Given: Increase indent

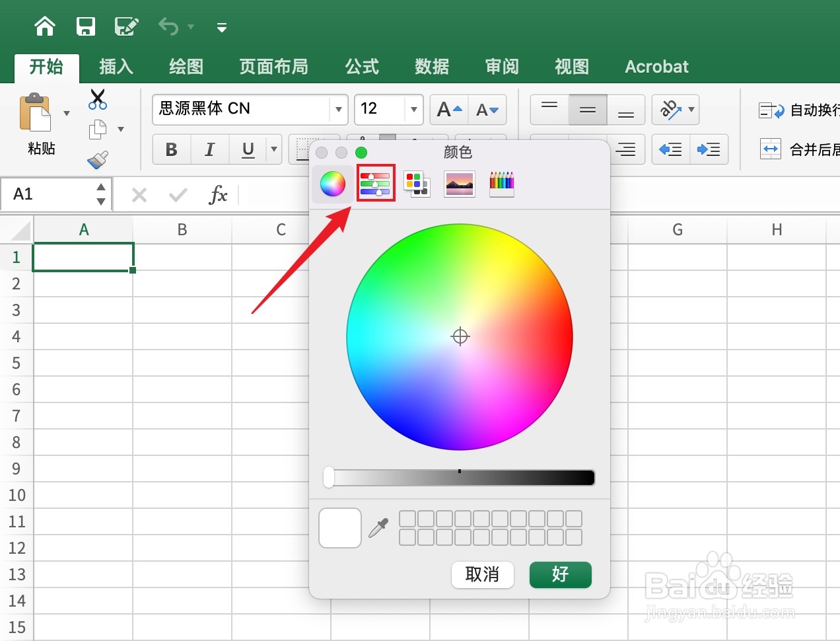Looking at the screenshot, I should click(709, 149).
